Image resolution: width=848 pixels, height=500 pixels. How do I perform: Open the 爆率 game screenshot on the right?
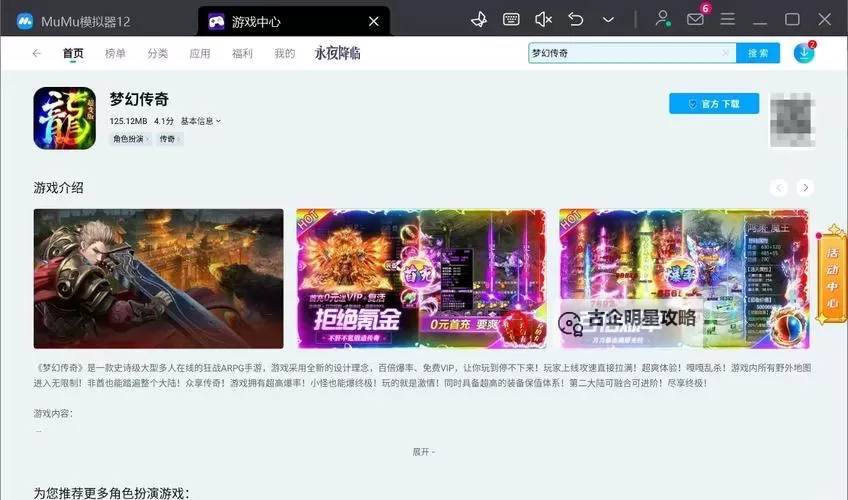[x=684, y=278]
